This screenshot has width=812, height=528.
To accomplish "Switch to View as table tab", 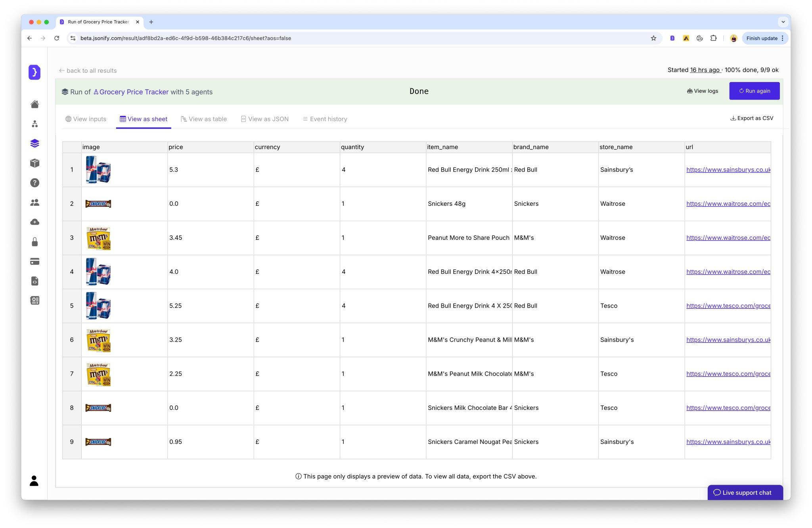I will click(204, 119).
